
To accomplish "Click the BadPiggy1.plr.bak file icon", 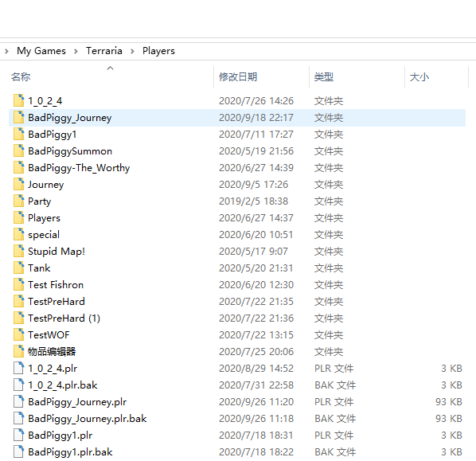I will pos(19,451).
